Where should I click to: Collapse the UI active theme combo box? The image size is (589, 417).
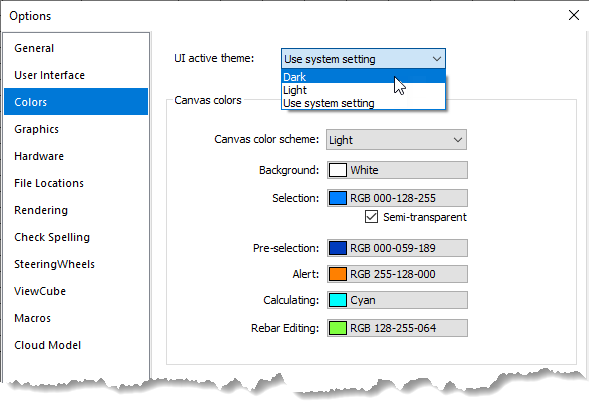click(x=363, y=59)
